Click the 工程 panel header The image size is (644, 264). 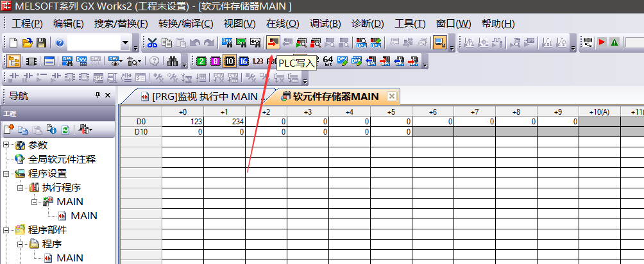point(58,113)
